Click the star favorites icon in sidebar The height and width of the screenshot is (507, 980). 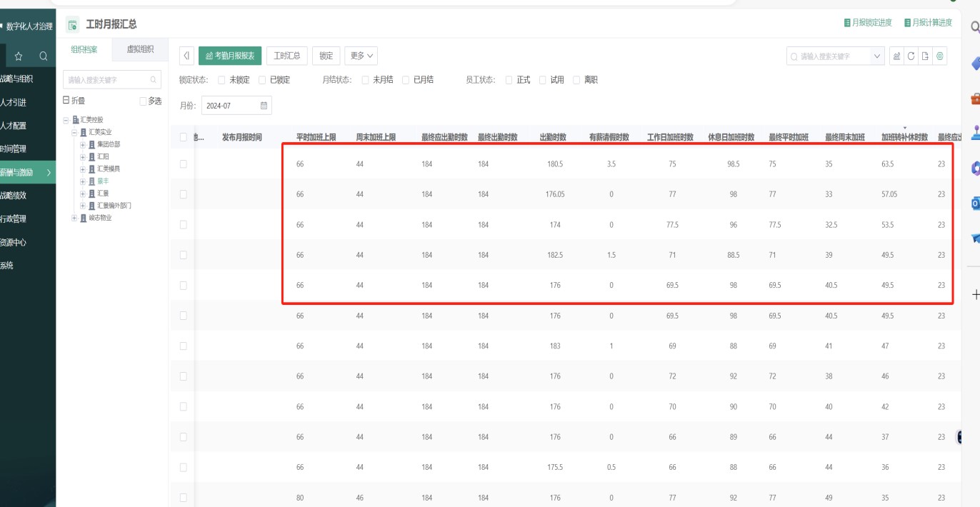pos(19,56)
